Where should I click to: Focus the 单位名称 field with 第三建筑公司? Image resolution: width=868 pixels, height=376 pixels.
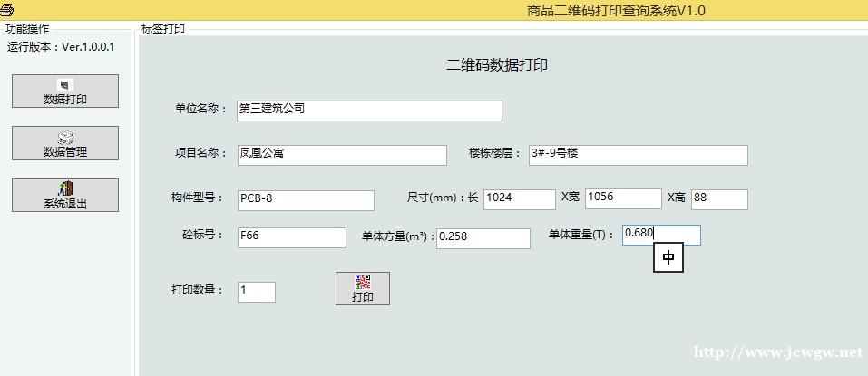368,110
